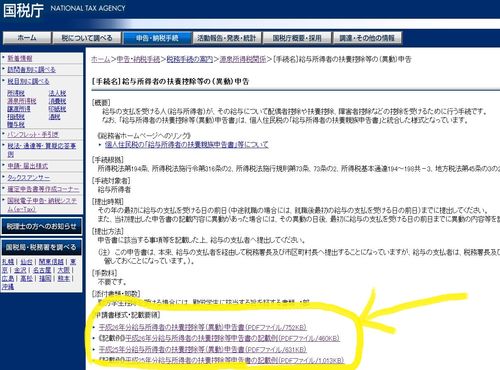The height and width of the screenshot is (370, 500).
Task: Select the 申告・納税手続 navigation tab
Action: tap(157, 38)
